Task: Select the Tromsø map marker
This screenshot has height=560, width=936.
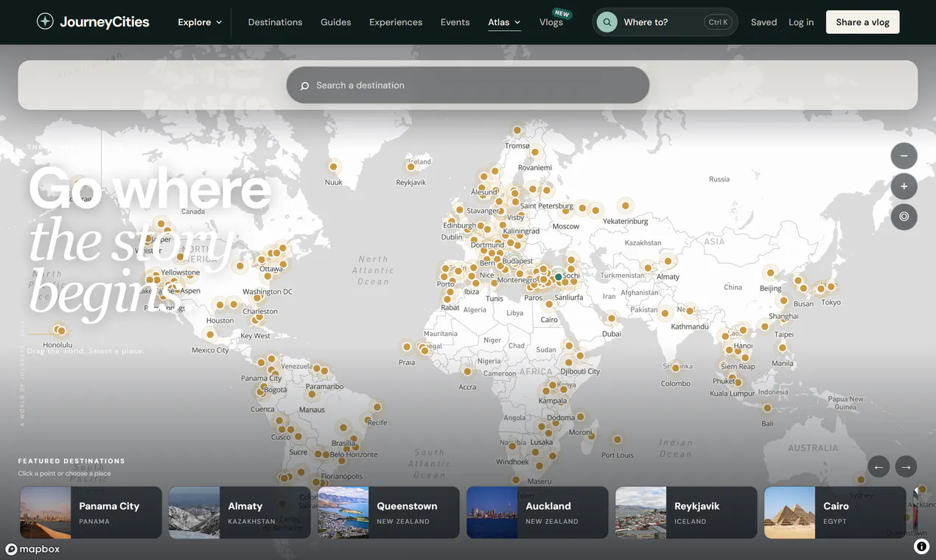Action: coord(517,130)
